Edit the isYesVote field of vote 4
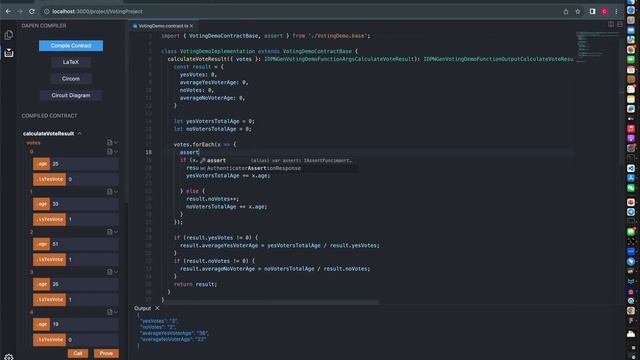The image size is (640, 360). 92,340
